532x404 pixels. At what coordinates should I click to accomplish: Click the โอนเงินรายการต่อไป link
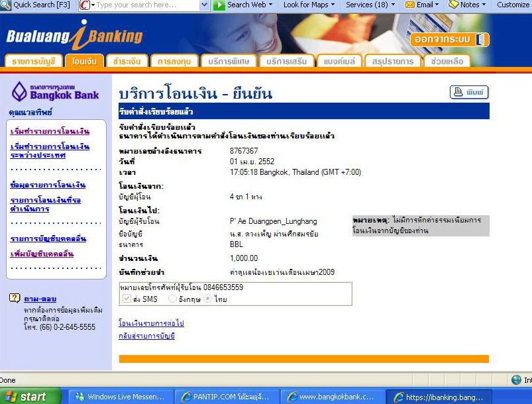tap(151, 323)
